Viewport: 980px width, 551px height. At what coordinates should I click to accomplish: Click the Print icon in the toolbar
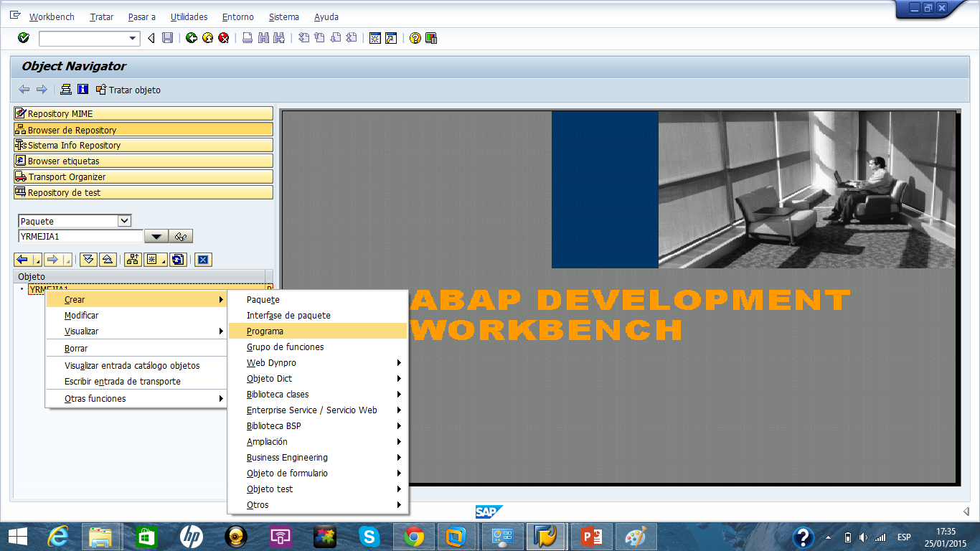point(246,38)
